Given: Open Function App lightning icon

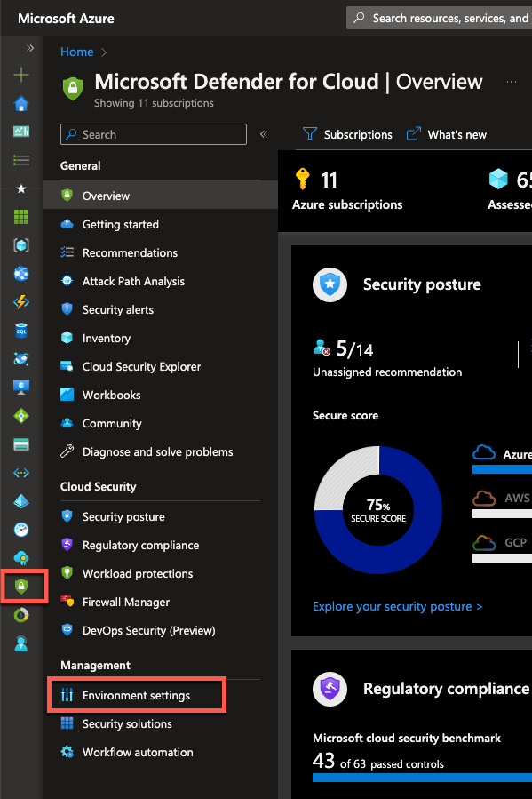Looking at the screenshot, I should click(x=21, y=302).
